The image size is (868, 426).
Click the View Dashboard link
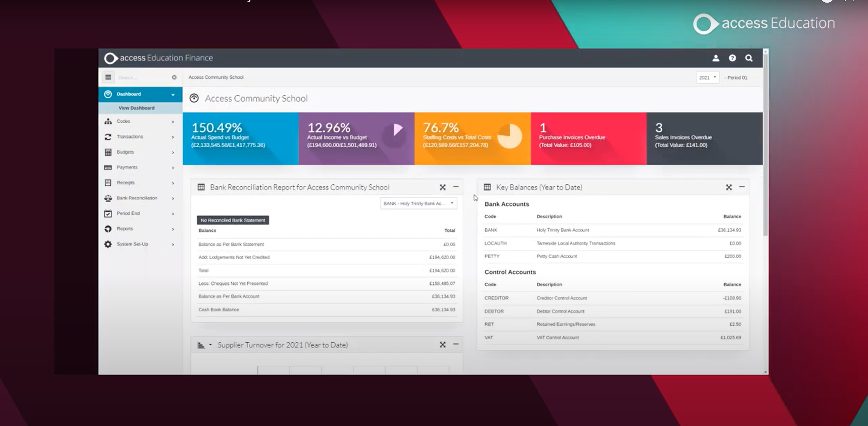(137, 108)
